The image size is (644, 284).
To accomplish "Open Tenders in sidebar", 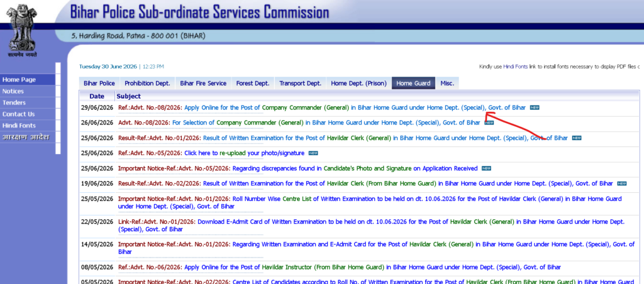I will pos(28,102).
